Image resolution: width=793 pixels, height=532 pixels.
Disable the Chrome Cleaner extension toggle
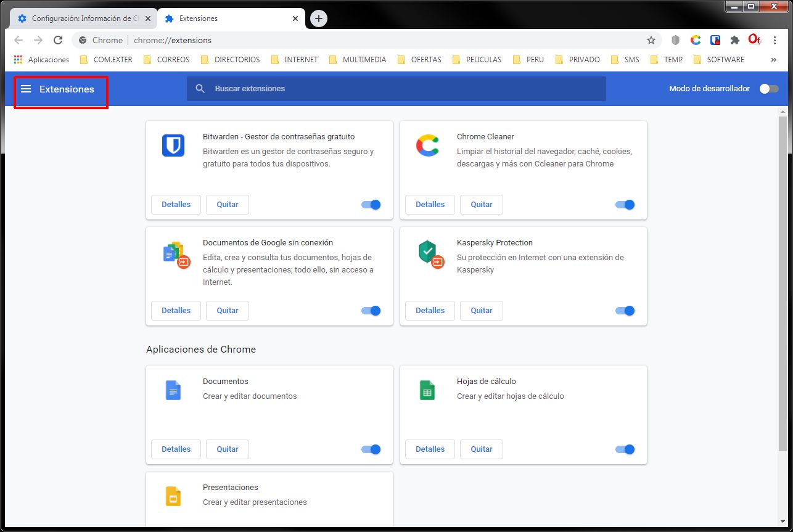[625, 205]
